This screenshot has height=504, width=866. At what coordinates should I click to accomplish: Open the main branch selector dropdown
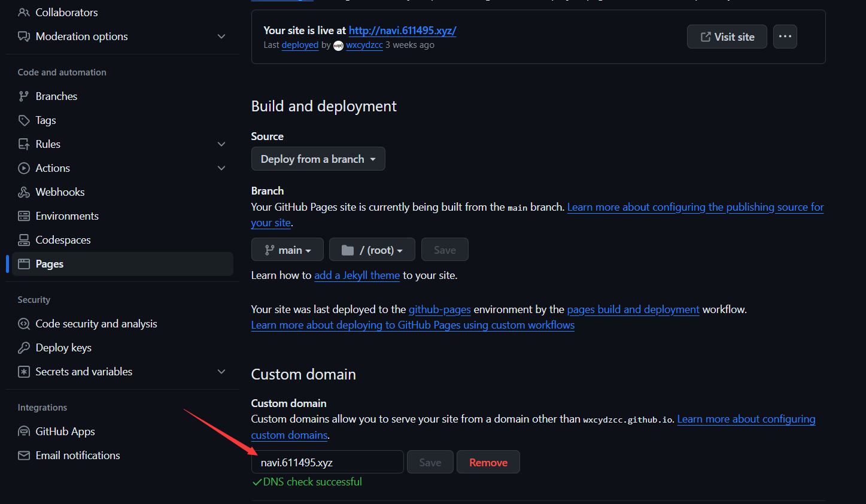[x=287, y=250]
